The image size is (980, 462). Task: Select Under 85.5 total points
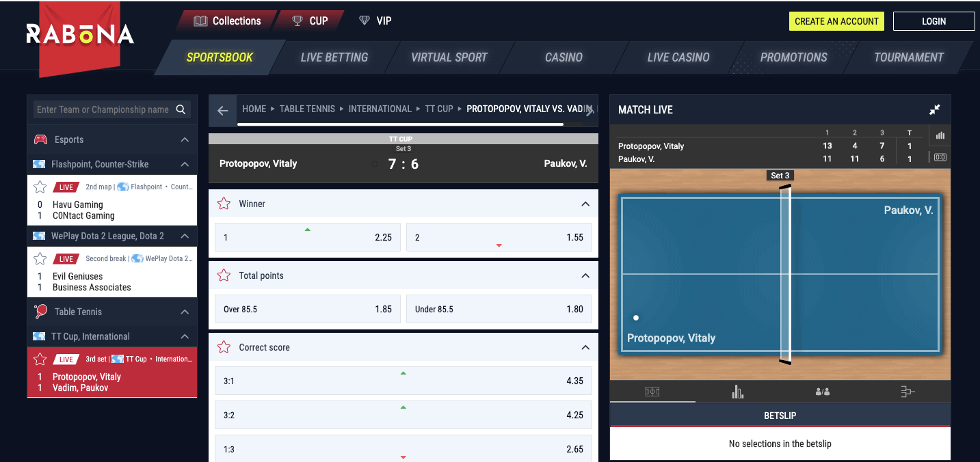click(x=499, y=309)
